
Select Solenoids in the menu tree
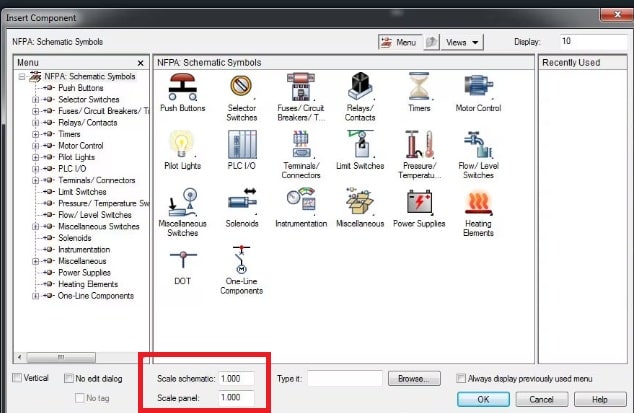point(75,238)
